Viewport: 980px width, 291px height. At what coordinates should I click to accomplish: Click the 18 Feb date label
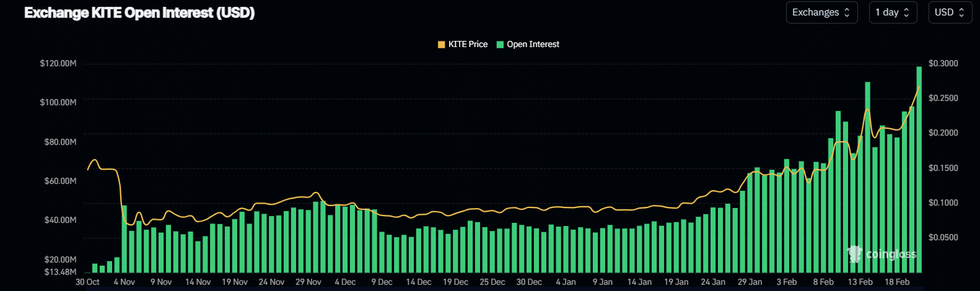point(897,282)
